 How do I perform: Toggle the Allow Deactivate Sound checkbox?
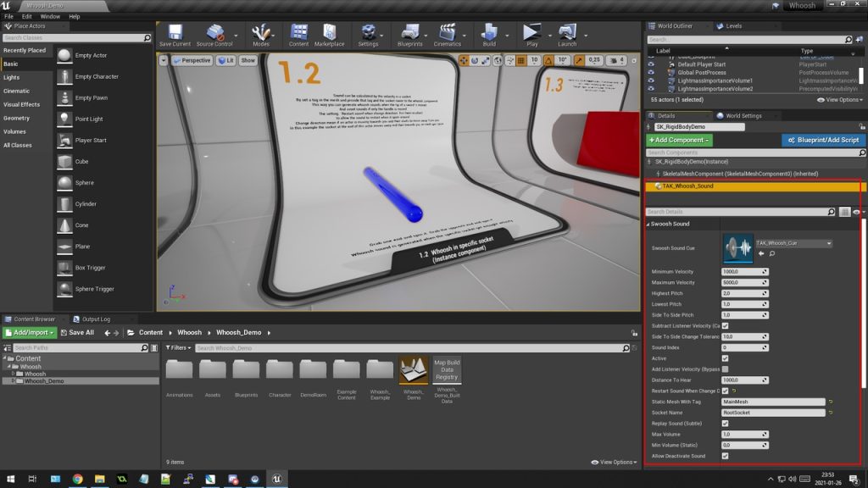coord(725,456)
